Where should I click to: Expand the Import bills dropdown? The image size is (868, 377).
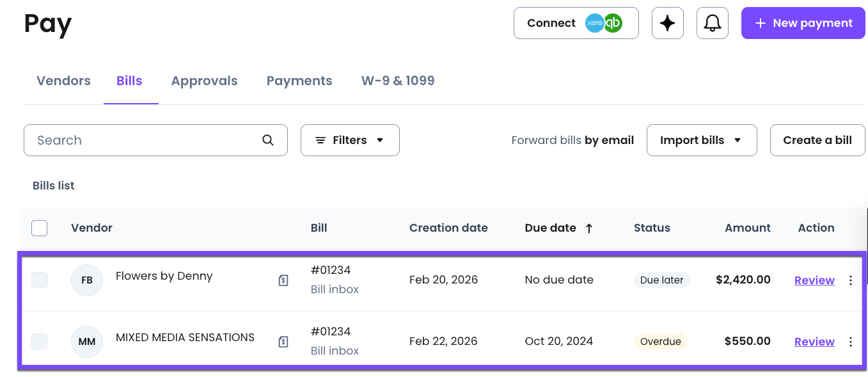click(x=702, y=140)
